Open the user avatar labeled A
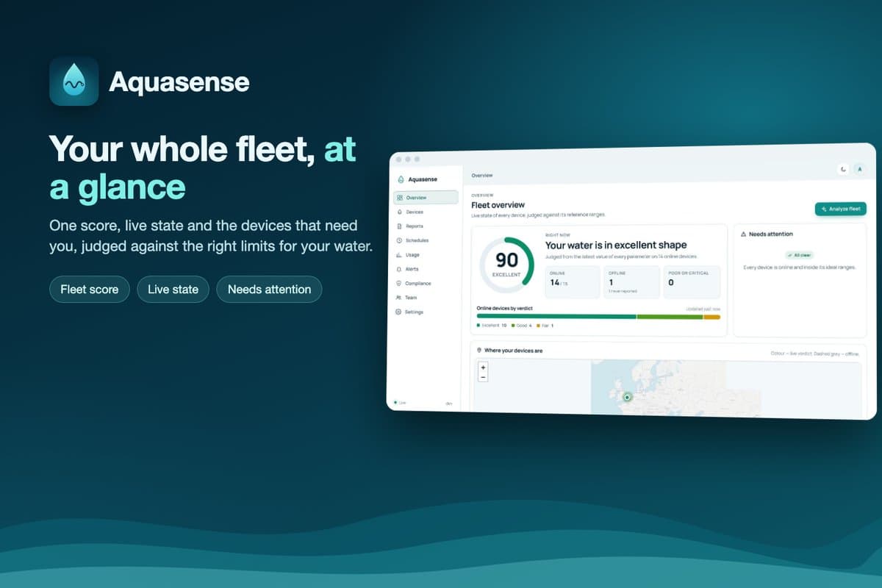882x588 pixels. point(859,169)
